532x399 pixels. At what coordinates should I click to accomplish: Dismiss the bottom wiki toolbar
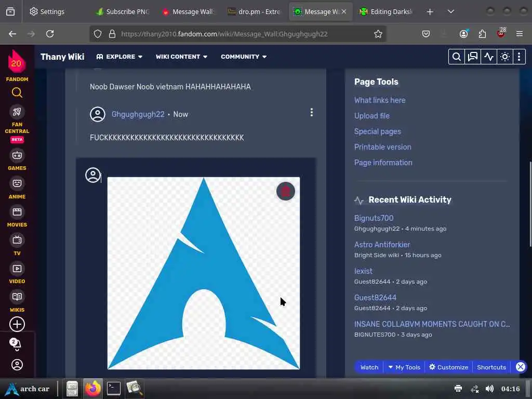[521, 367]
